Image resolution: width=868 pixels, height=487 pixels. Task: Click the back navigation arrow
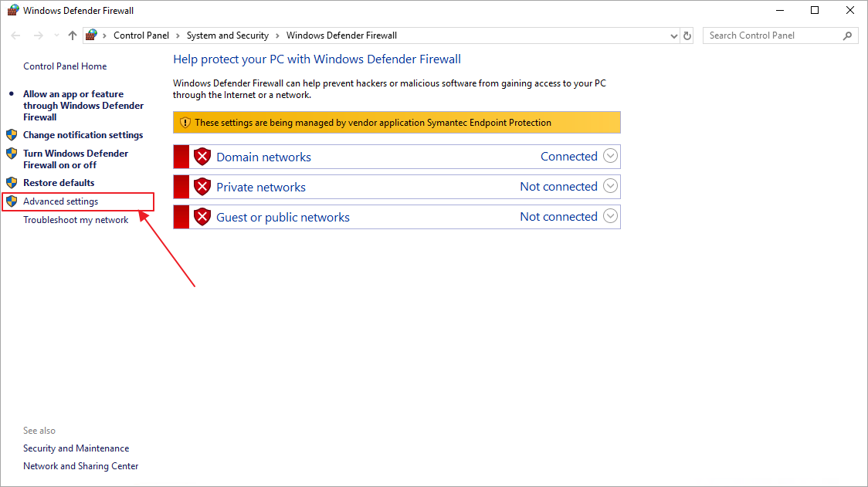[15, 36]
